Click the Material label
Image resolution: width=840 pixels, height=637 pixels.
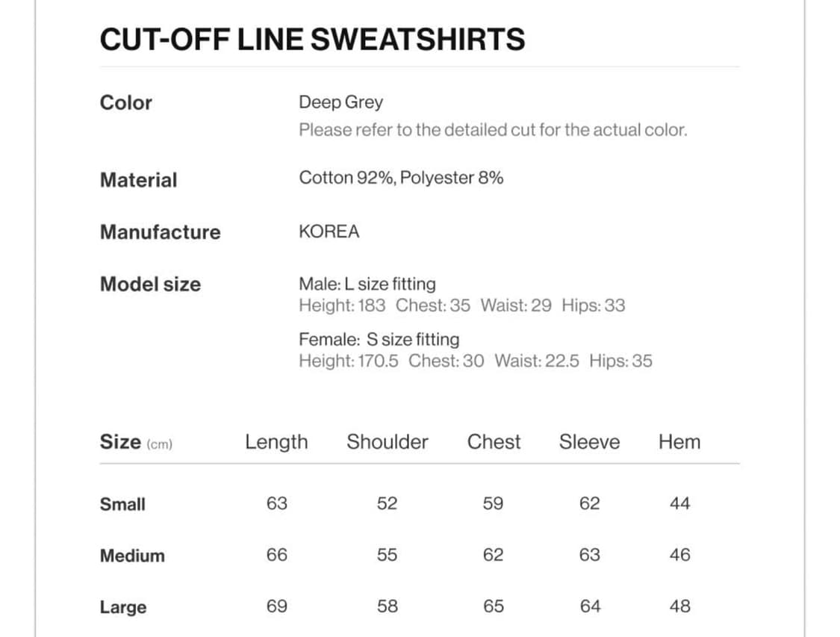click(x=138, y=180)
